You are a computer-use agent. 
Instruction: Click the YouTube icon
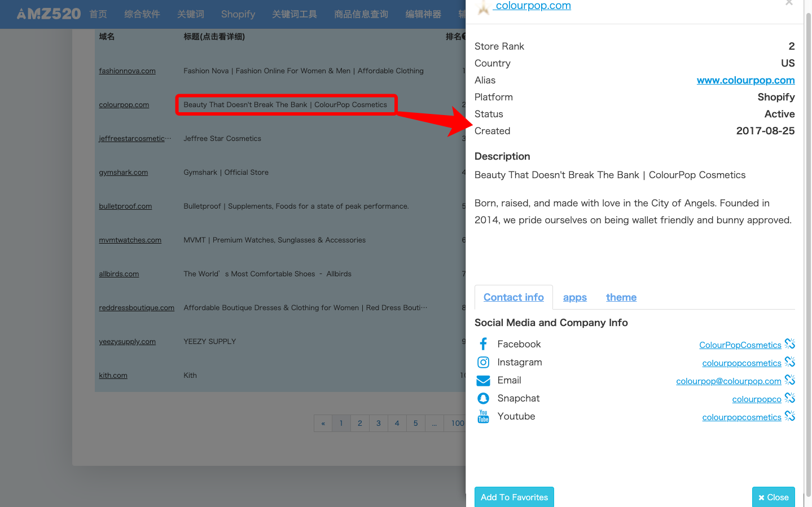point(483,416)
